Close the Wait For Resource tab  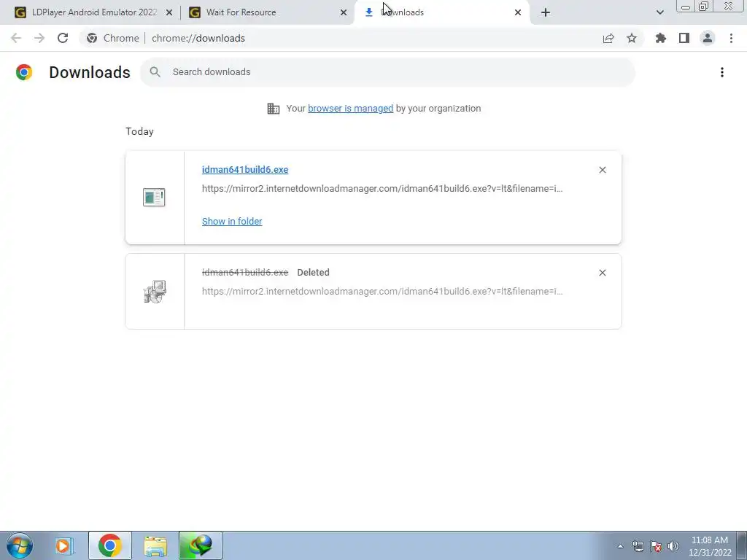pos(344,13)
